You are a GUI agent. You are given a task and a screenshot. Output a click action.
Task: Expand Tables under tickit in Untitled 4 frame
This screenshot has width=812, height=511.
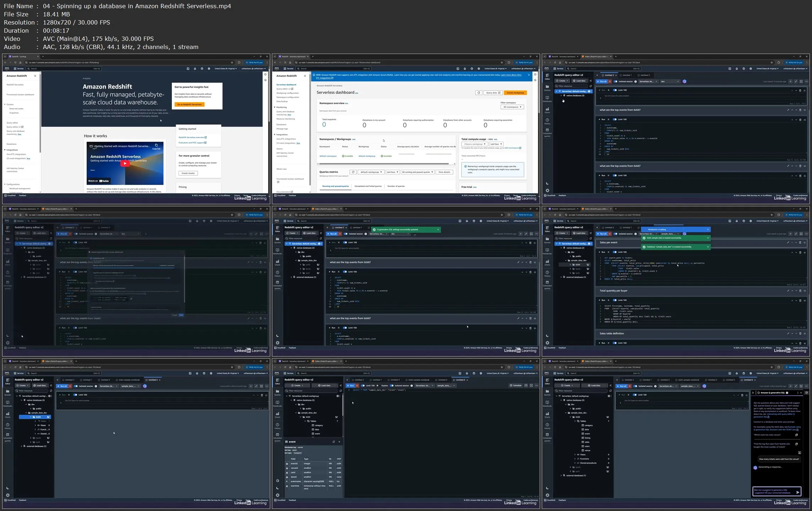[36, 421]
